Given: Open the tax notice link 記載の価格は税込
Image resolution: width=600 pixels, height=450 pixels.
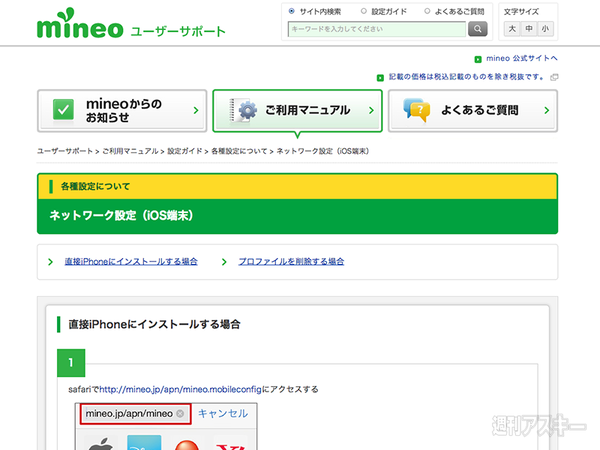Looking at the screenshot, I should tap(466, 77).
